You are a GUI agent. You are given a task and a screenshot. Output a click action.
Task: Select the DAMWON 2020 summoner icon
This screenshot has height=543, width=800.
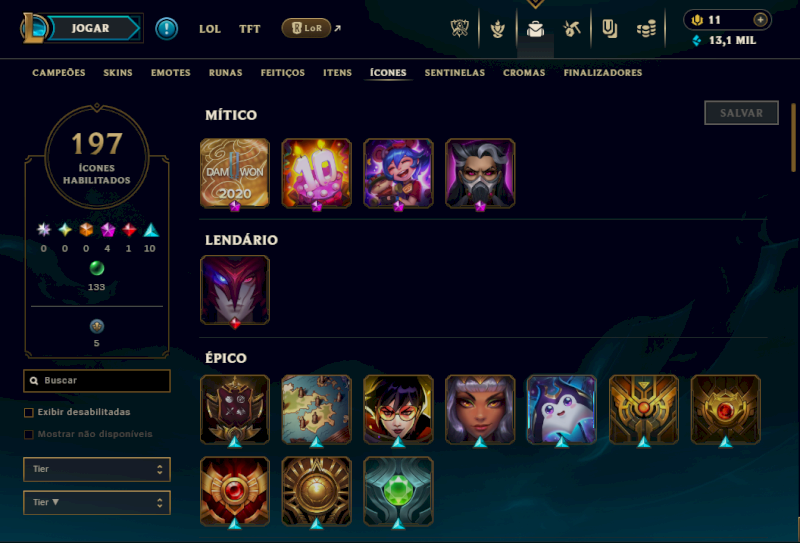click(x=235, y=174)
